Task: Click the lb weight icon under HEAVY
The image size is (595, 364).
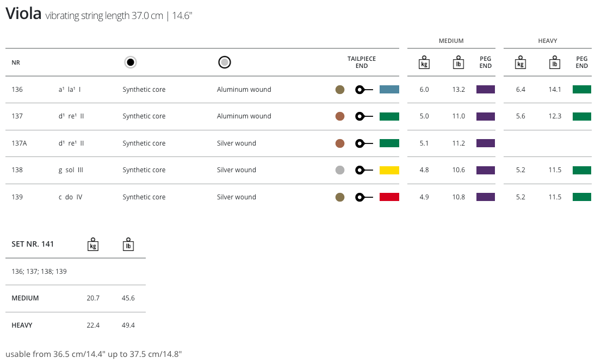Action: point(555,62)
